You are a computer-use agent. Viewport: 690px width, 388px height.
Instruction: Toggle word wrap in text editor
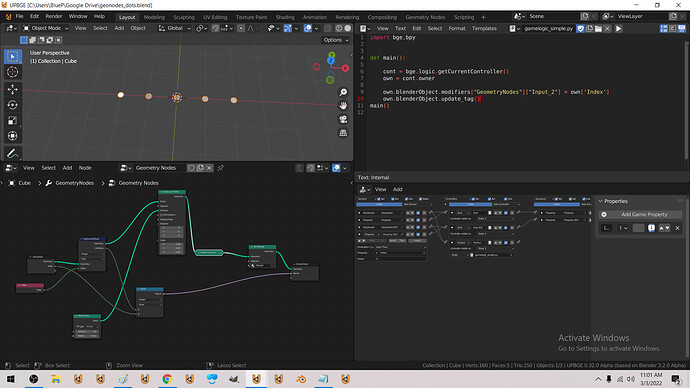click(x=672, y=28)
